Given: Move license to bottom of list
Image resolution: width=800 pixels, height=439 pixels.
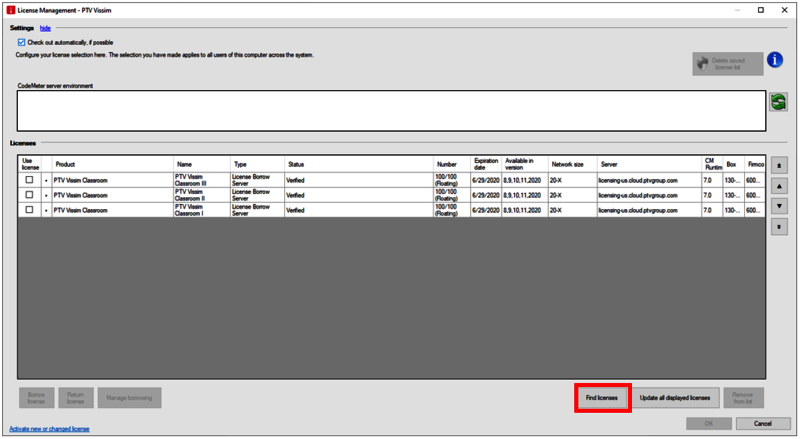Looking at the screenshot, I should click(778, 227).
